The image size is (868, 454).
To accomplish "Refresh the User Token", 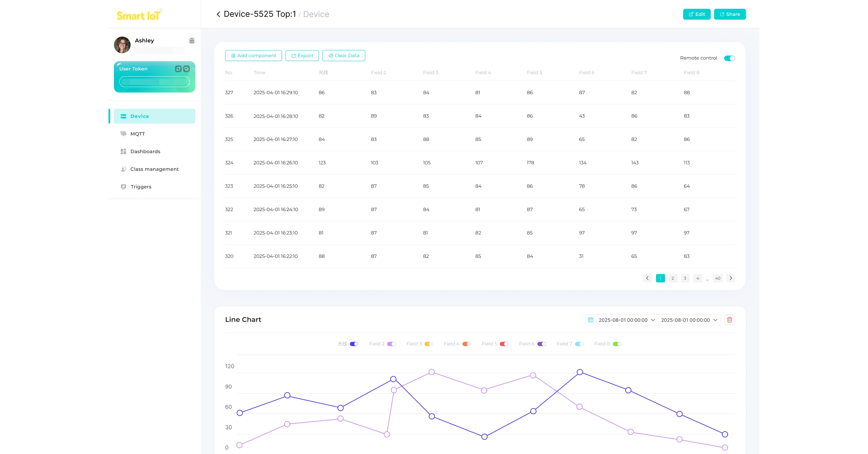I will [178, 69].
